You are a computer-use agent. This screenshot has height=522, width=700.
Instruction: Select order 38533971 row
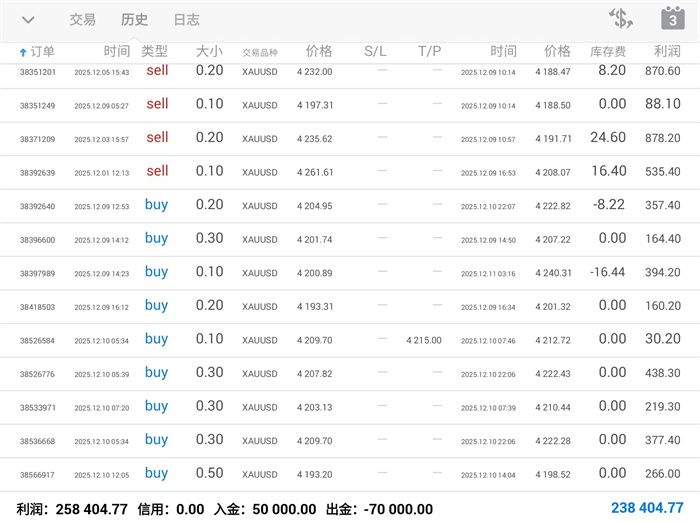(x=350, y=407)
